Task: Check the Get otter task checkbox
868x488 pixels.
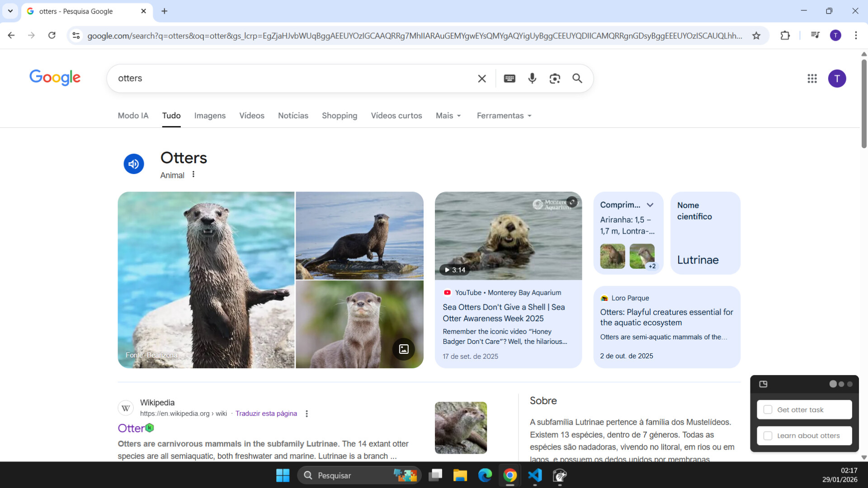Action: [x=767, y=409]
